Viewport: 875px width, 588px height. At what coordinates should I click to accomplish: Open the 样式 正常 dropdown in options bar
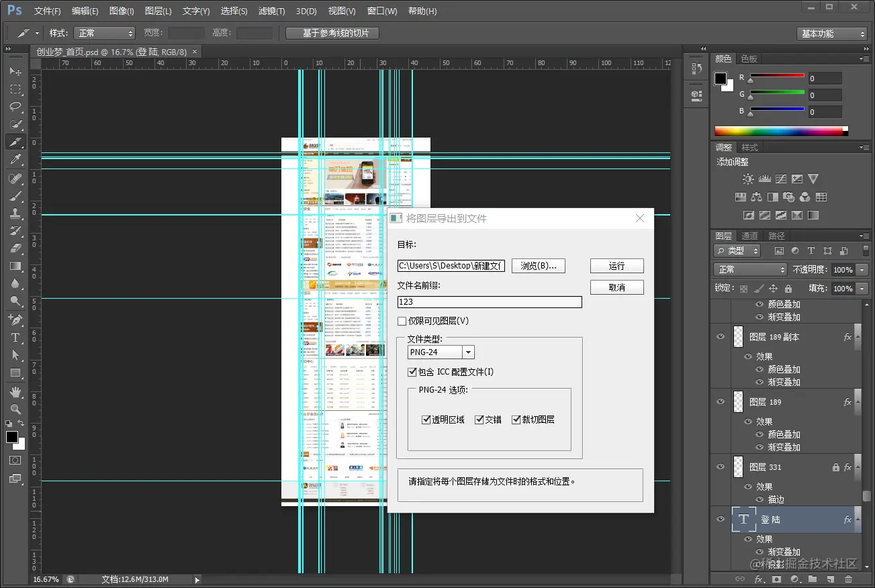104,33
